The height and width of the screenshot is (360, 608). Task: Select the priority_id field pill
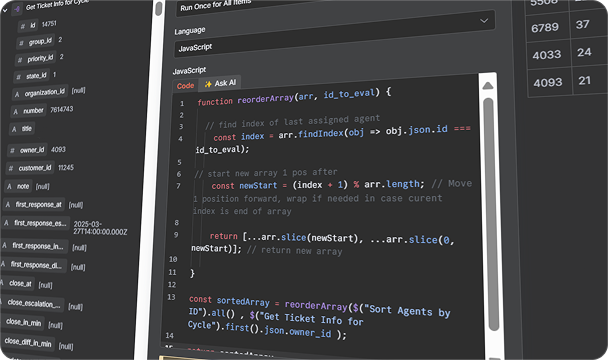(x=36, y=59)
